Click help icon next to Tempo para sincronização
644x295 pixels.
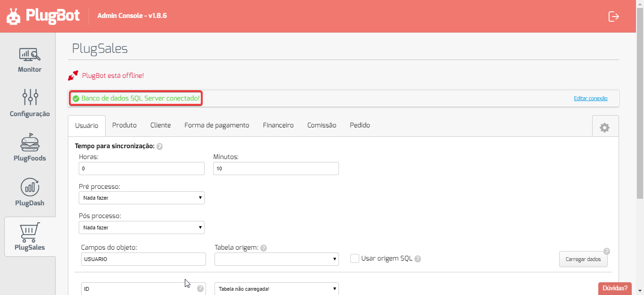[x=159, y=147]
